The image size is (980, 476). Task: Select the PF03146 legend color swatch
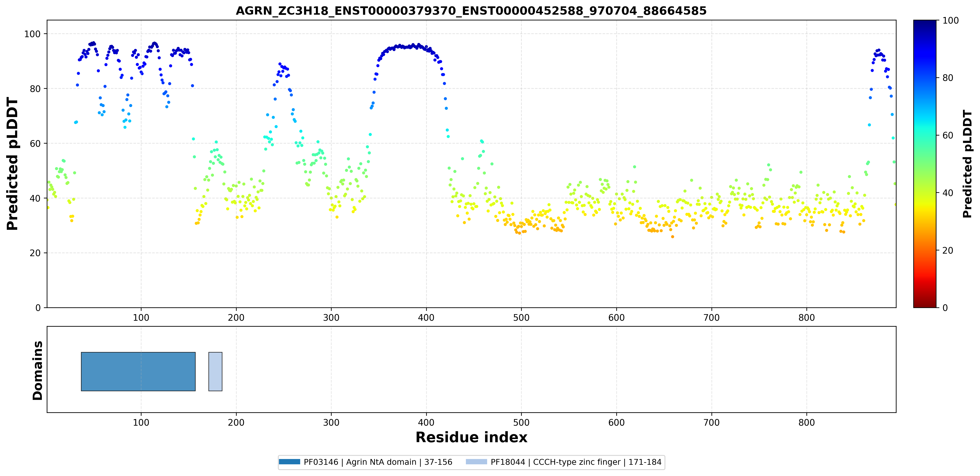(x=290, y=462)
